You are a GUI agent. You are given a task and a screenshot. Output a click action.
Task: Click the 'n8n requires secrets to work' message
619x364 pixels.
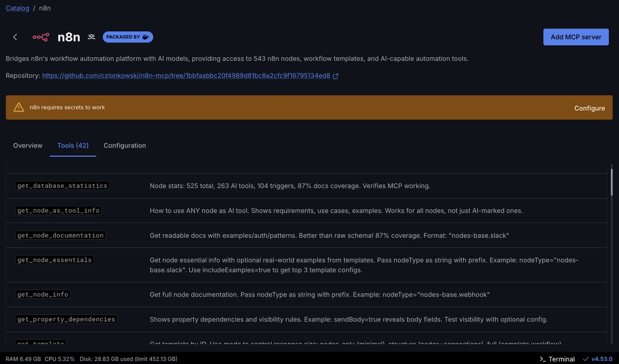click(x=67, y=108)
